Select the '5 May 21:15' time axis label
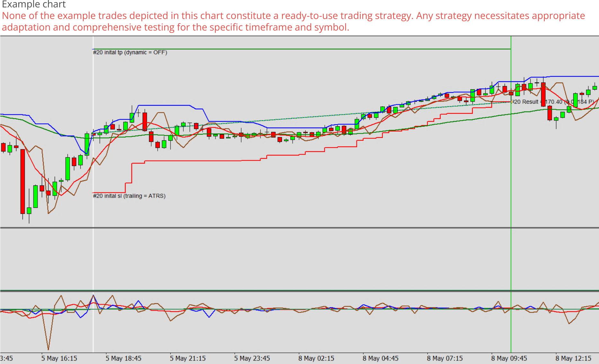599x364 pixels. (x=188, y=359)
